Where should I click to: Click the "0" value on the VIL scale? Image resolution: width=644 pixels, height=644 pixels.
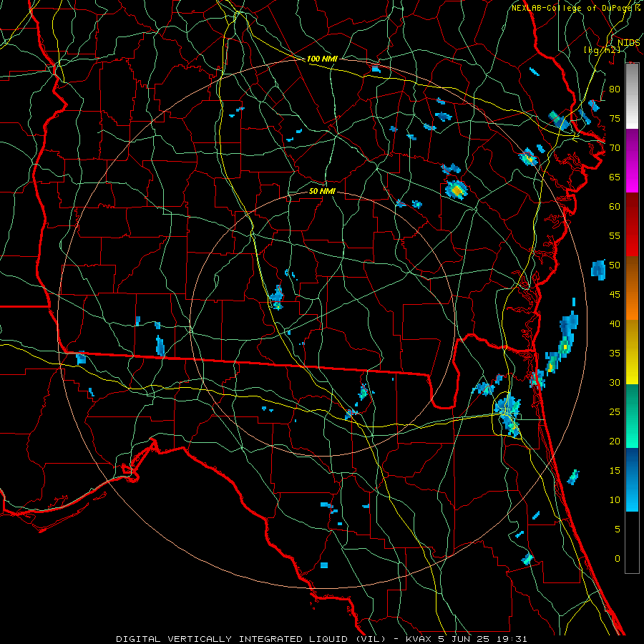point(618,559)
